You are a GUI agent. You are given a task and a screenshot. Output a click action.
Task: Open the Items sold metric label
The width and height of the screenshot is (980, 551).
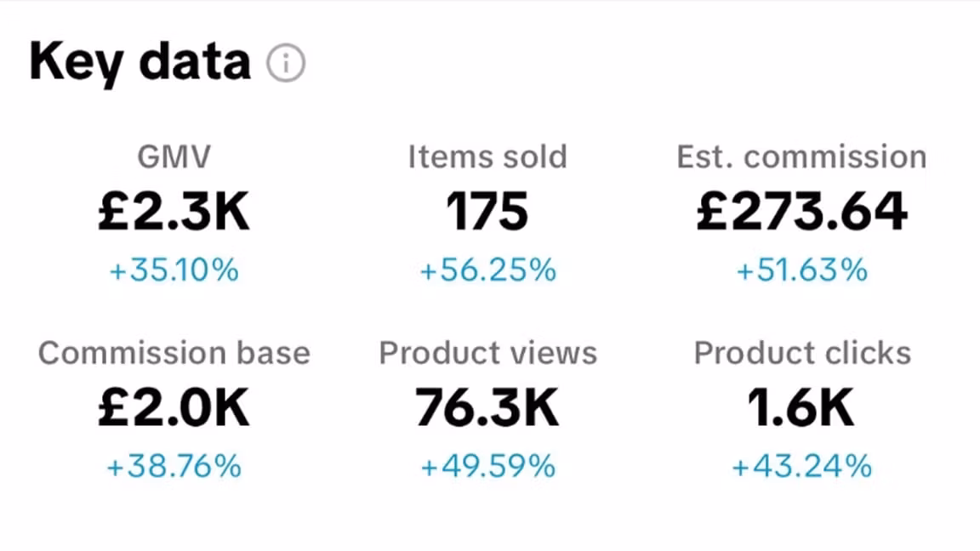[x=487, y=156]
